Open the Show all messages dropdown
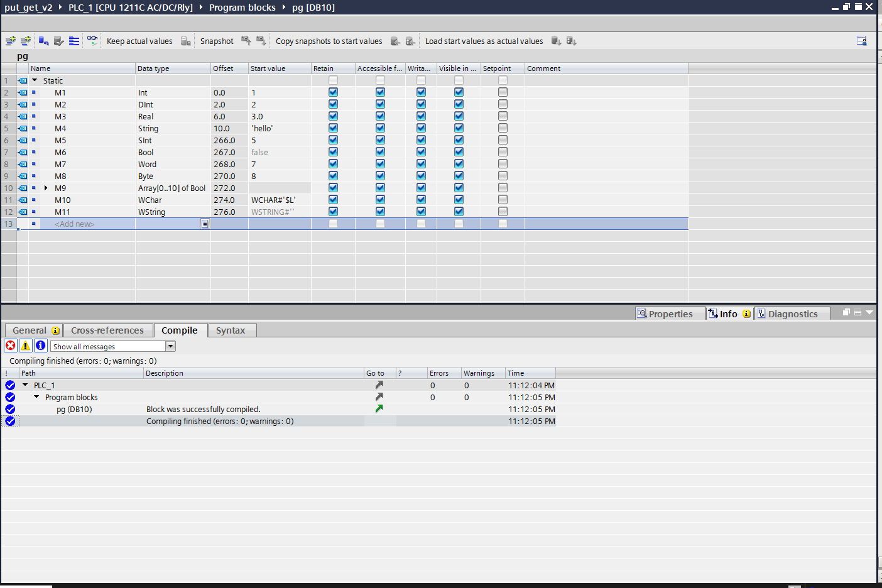Screen dimensions: 882x588 [170, 346]
